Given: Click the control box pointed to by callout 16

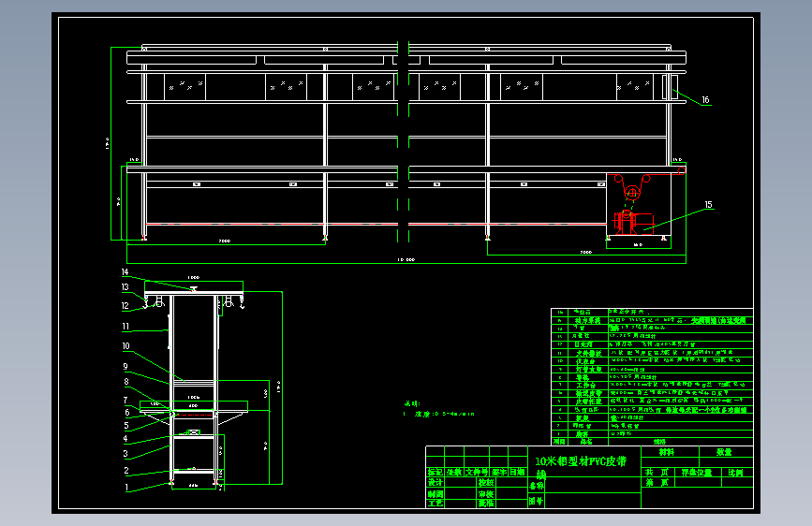Looking at the screenshot, I should coord(670,86).
